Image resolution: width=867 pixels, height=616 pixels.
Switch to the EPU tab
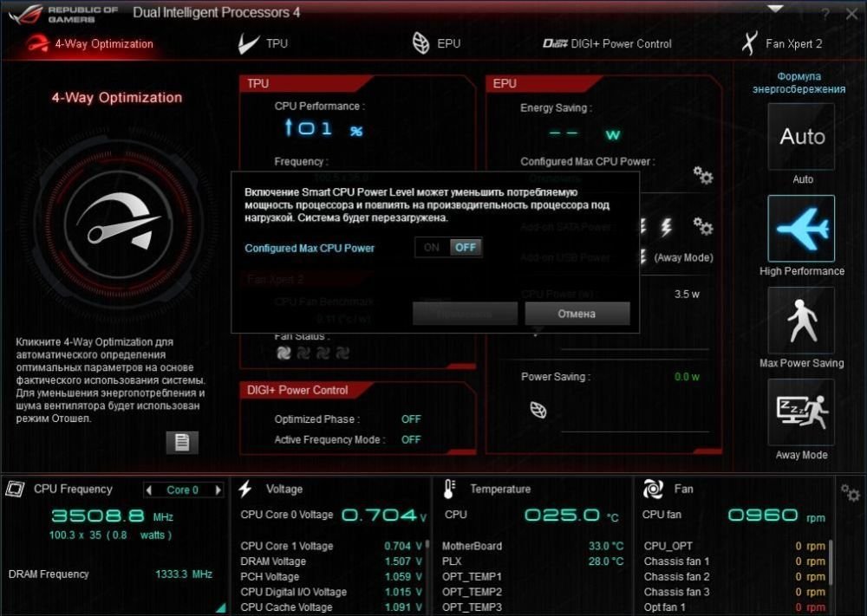click(436, 43)
